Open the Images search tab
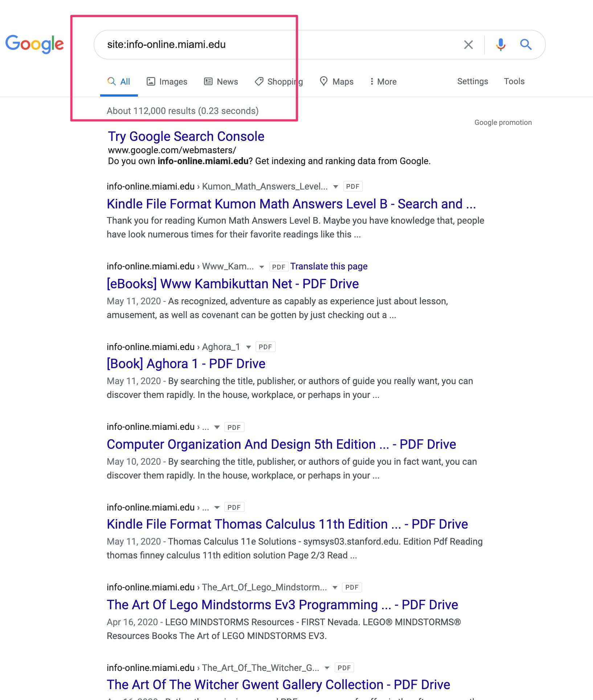 pyautogui.click(x=167, y=82)
